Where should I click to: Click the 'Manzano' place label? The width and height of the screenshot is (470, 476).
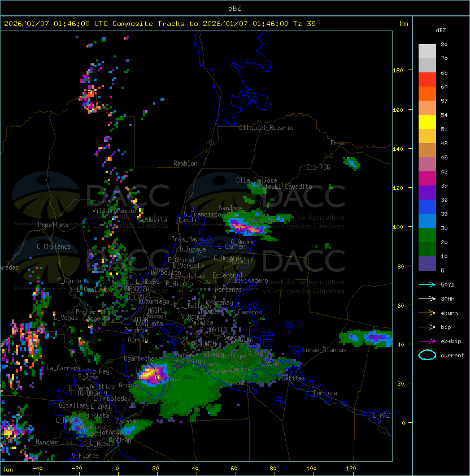[47, 442]
